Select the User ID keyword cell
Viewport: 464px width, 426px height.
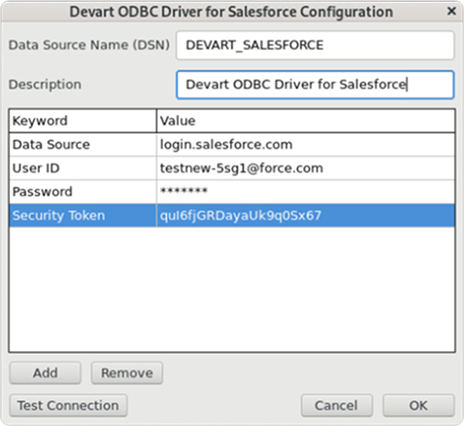coord(83,168)
